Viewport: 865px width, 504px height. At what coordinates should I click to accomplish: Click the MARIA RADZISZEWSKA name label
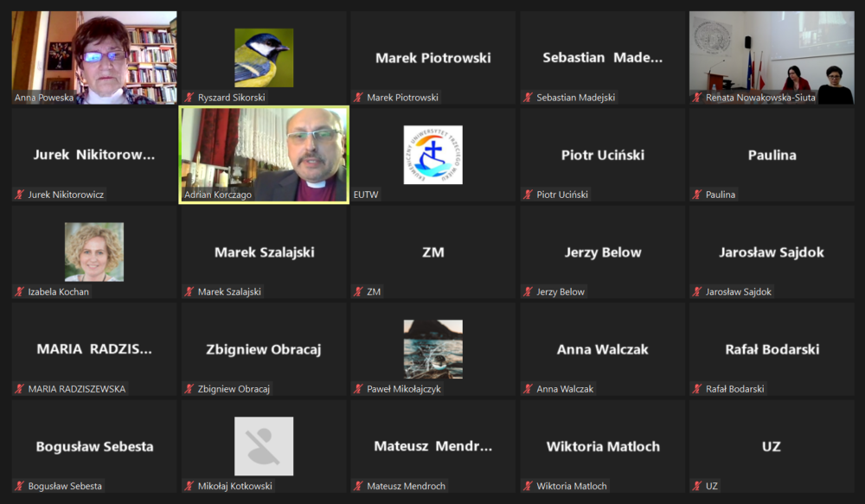[77, 389]
